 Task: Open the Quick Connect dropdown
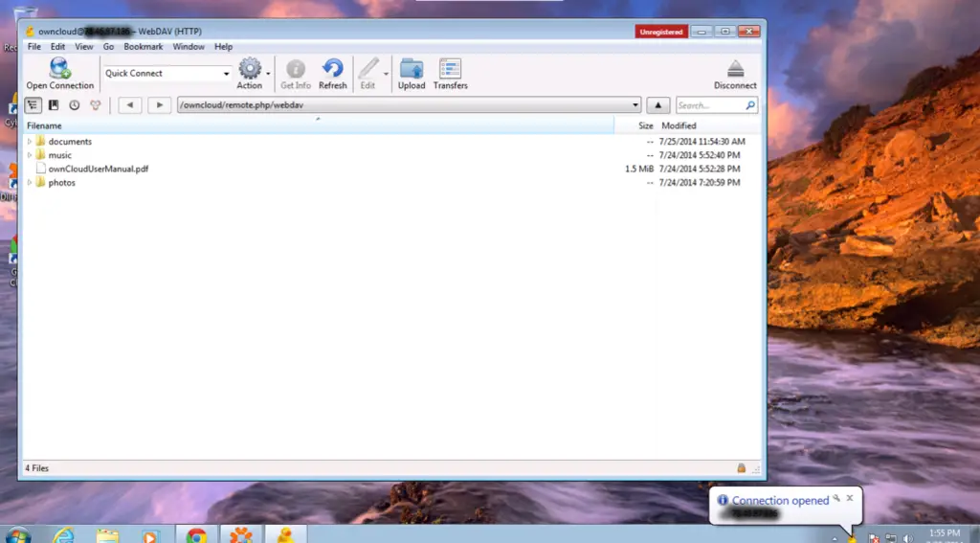(226, 73)
